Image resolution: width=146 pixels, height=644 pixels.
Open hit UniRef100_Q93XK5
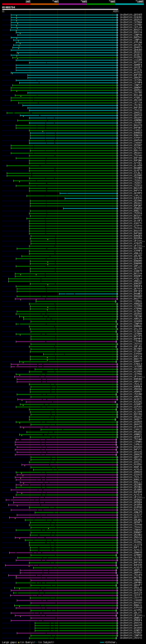tap(131, 15)
